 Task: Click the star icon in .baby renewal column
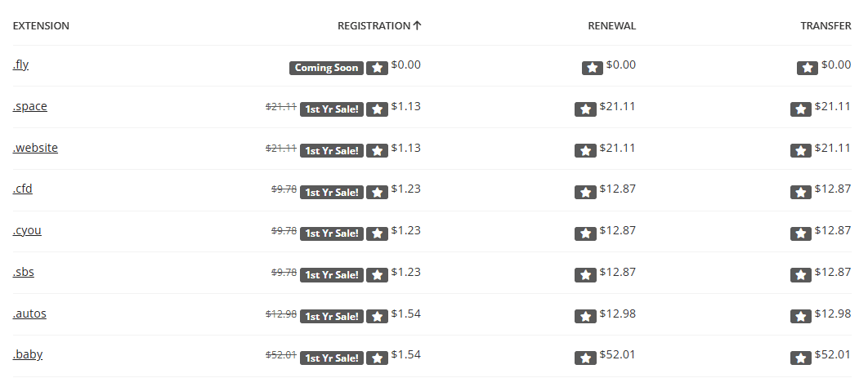[x=585, y=357]
